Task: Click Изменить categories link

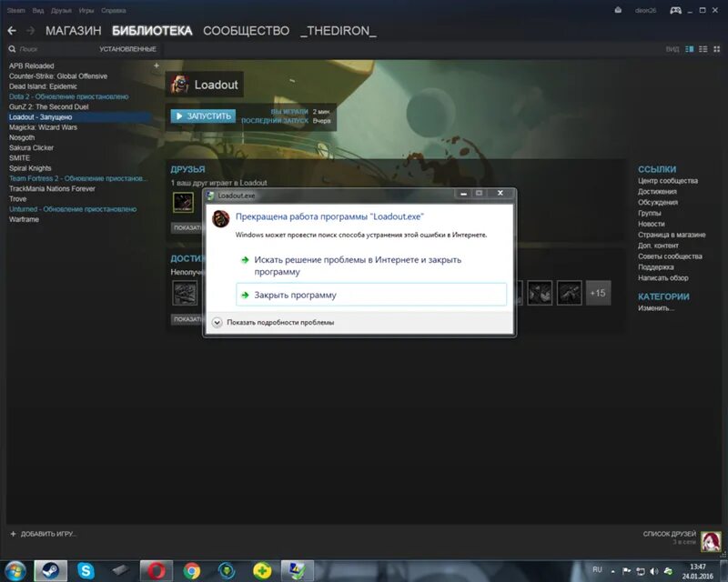Action: pos(655,307)
